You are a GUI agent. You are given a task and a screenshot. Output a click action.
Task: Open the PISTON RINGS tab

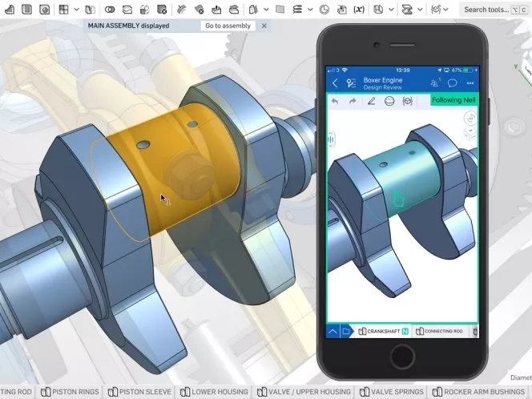pos(70,392)
